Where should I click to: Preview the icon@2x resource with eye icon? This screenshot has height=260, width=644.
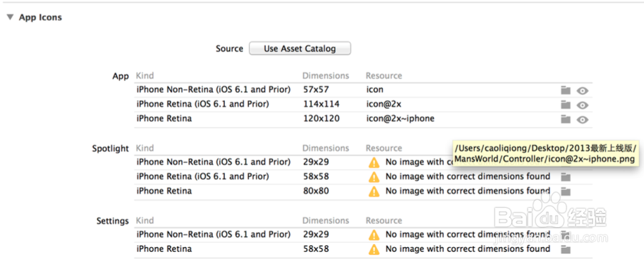(x=582, y=106)
